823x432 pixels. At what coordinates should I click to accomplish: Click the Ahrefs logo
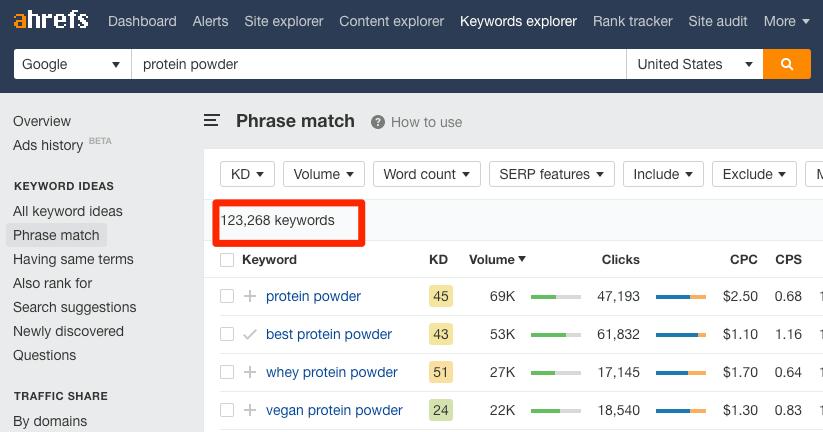[50, 20]
